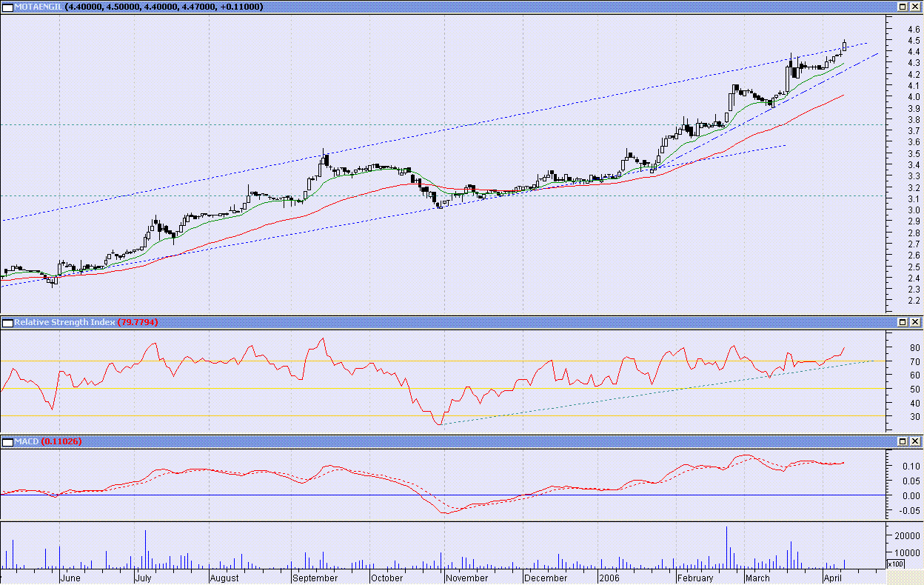This screenshot has width=924, height=585.
Task: Select the RSI value 79.7794 in the title
Action: tap(137, 322)
